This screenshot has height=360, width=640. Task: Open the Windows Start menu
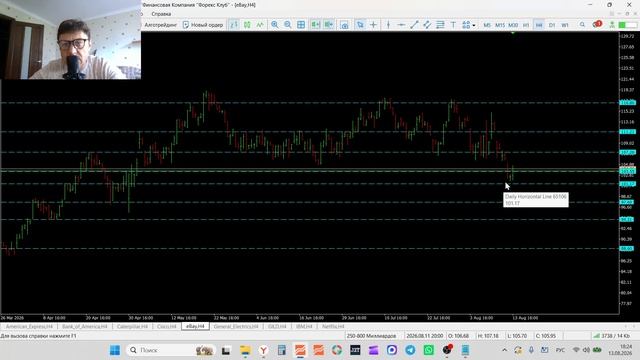coord(115,350)
